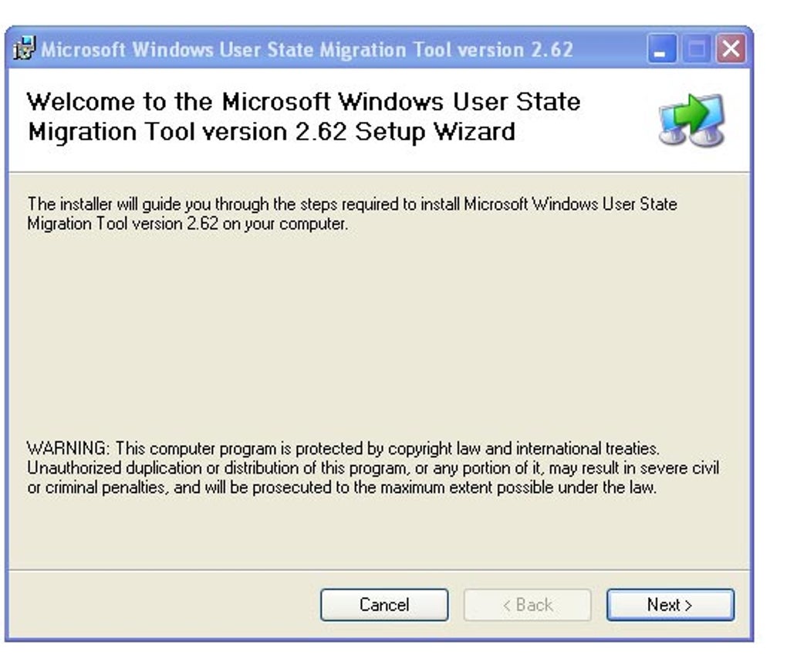Viewport: 787px width, 672px height.
Task: Click the words "Setup Wizard" in the heading
Action: (435, 131)
